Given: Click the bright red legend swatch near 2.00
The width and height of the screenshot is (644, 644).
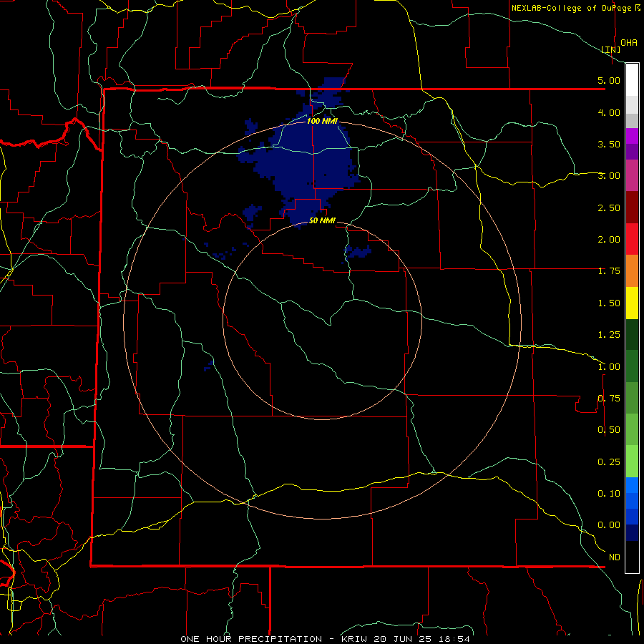Looking at the screenshot, I should (632, 239).
